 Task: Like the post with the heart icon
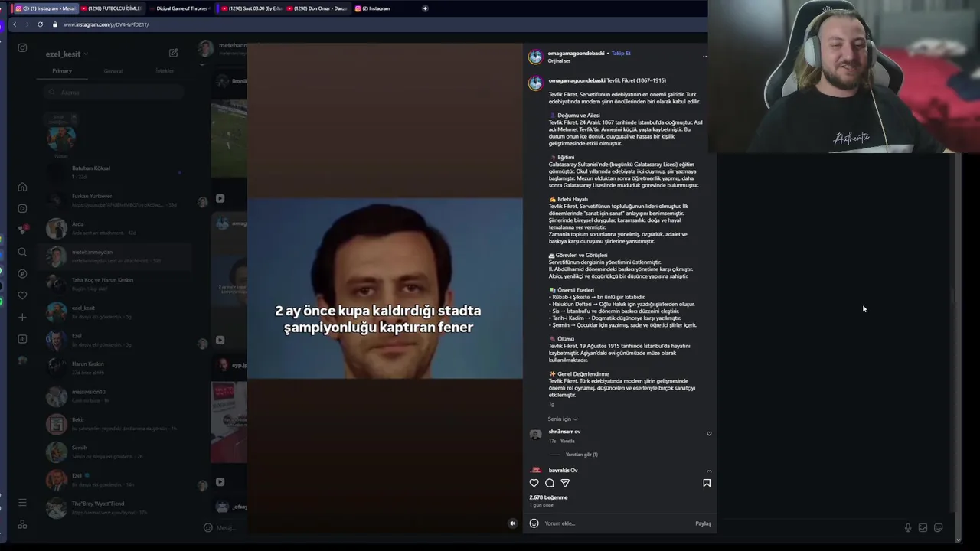[x=534, y=483]
